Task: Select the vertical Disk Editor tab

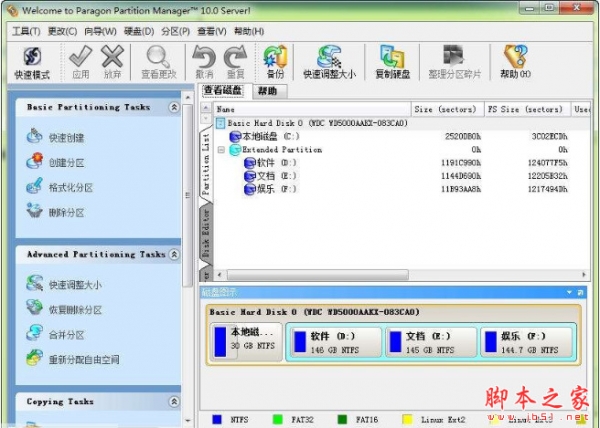Action: coord(206,233)
